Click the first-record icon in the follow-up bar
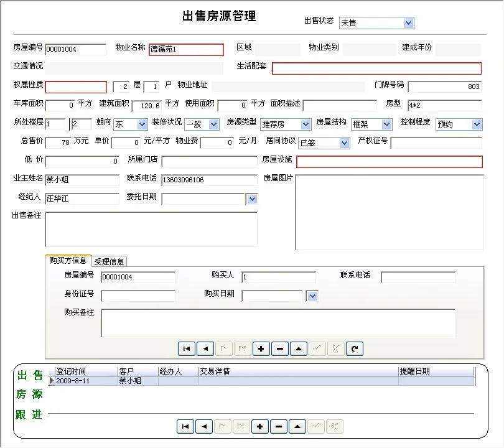Screen dimensions: 504x448 pos(185,426)
